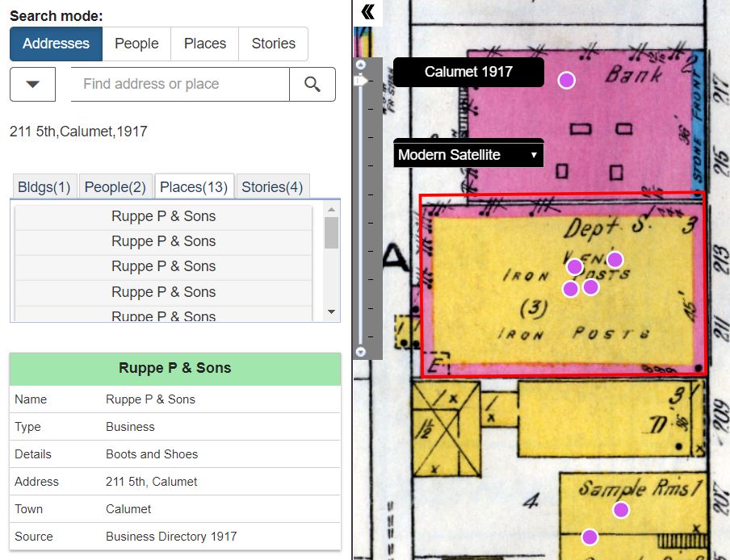This screenshot has height=560, width=730.
Task: Open the Stories(4) tab
Action: pos(272,187)
